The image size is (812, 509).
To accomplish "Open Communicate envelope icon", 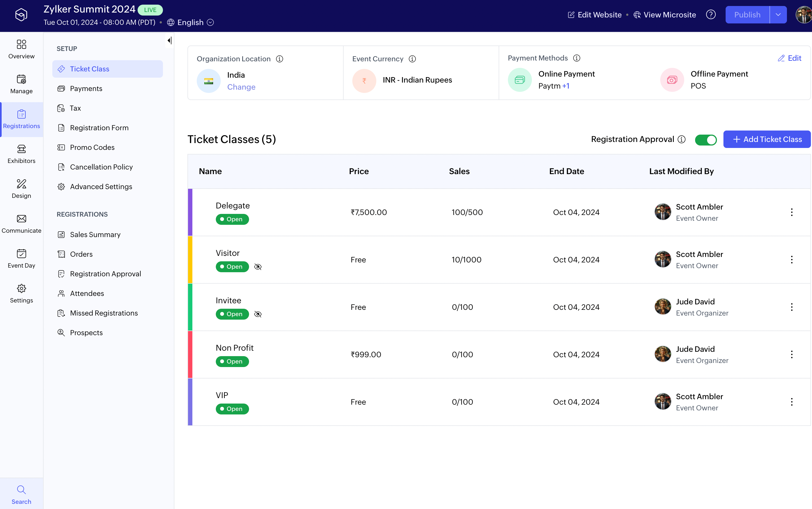I will [21, 219].
